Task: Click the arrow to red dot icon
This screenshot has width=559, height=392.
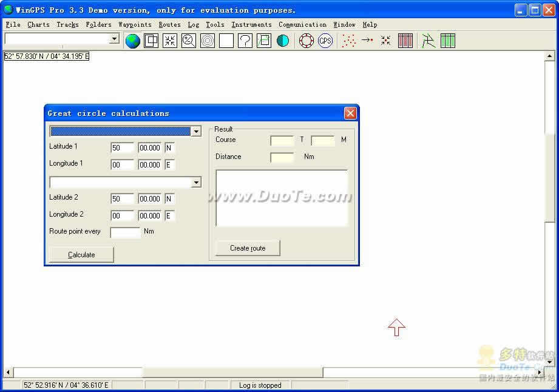Action: click(x=367, y=41)
